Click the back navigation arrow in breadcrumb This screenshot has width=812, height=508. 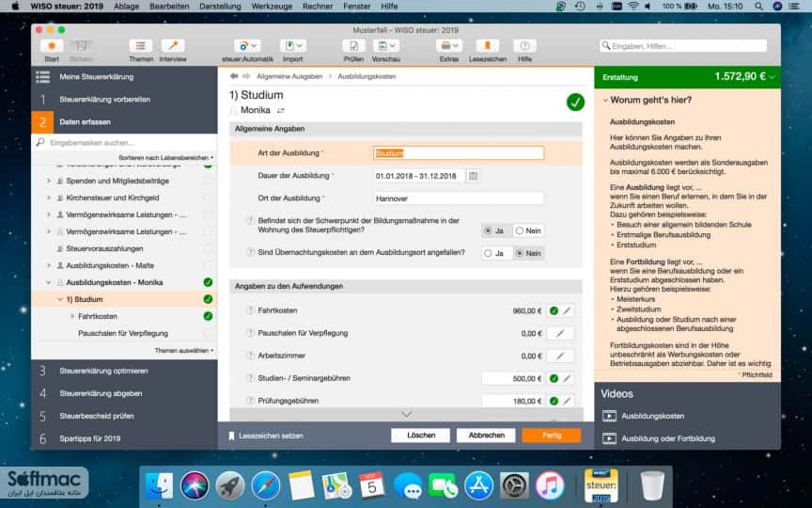[x=234, y=76]
